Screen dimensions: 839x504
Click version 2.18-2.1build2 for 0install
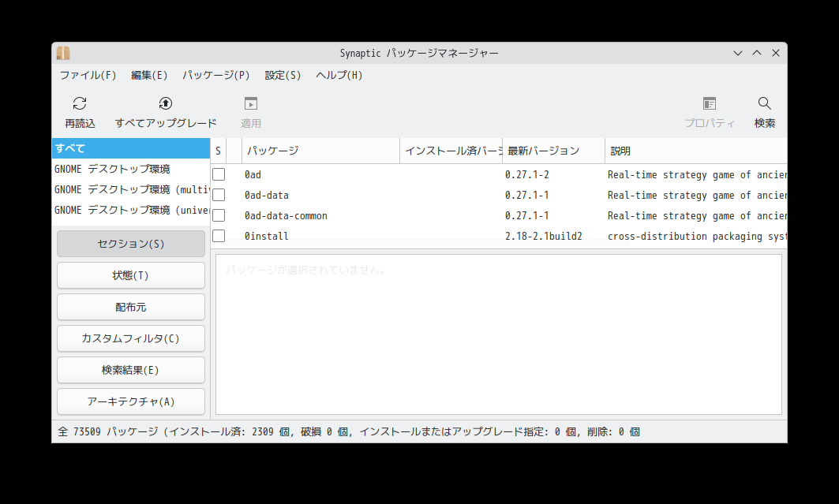(544, 236)
